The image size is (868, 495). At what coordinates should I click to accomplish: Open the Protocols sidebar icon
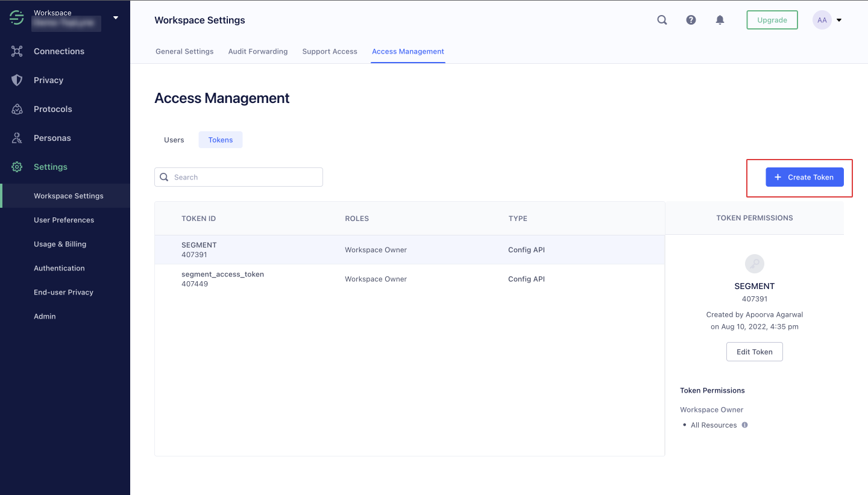(x=17, y=109)
